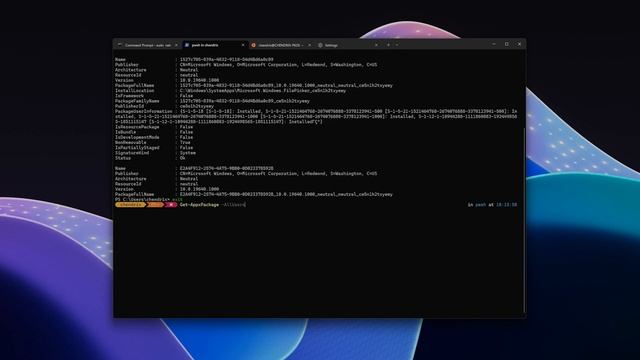Switch to the Settings tab
Screen dimensions: 640x360
tap(347, 45)
